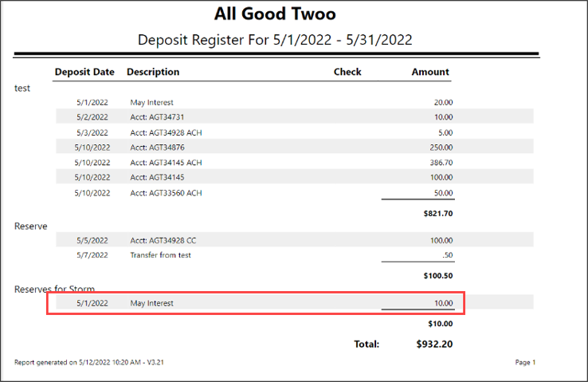
Task: Click the $932.20 grand total
Action: (434, 344)
